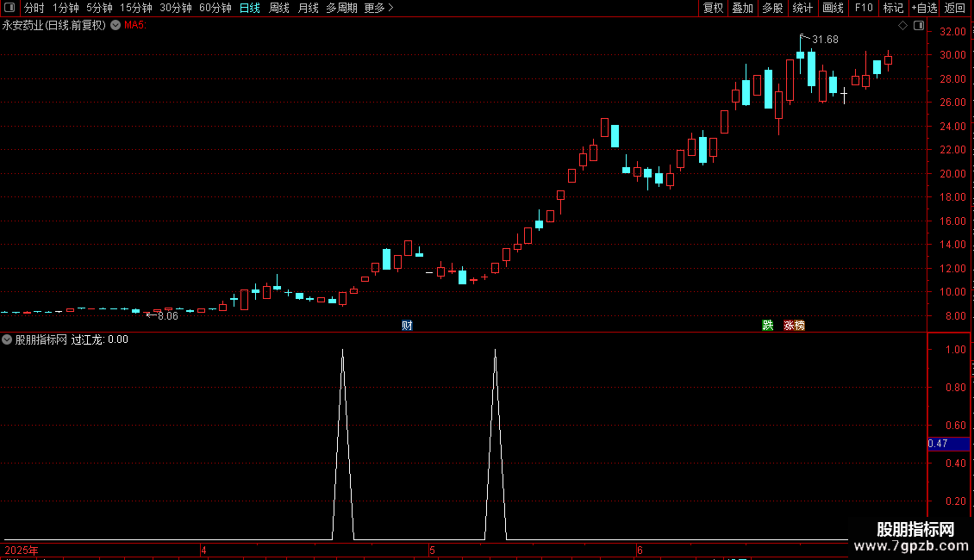Select the 1分钟 period
This screenshot has width=974, height=560.
pyautogui.click(x=66, y=8)
